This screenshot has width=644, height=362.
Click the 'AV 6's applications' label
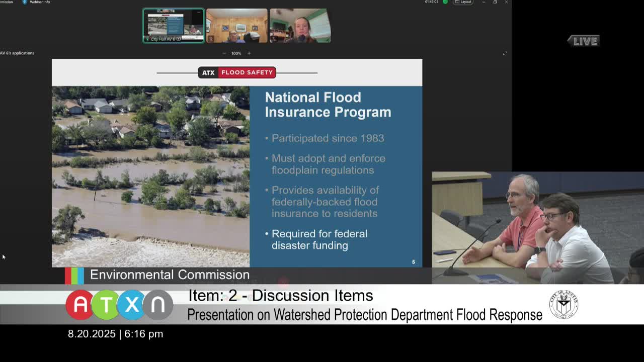click(x=17, y=53)
